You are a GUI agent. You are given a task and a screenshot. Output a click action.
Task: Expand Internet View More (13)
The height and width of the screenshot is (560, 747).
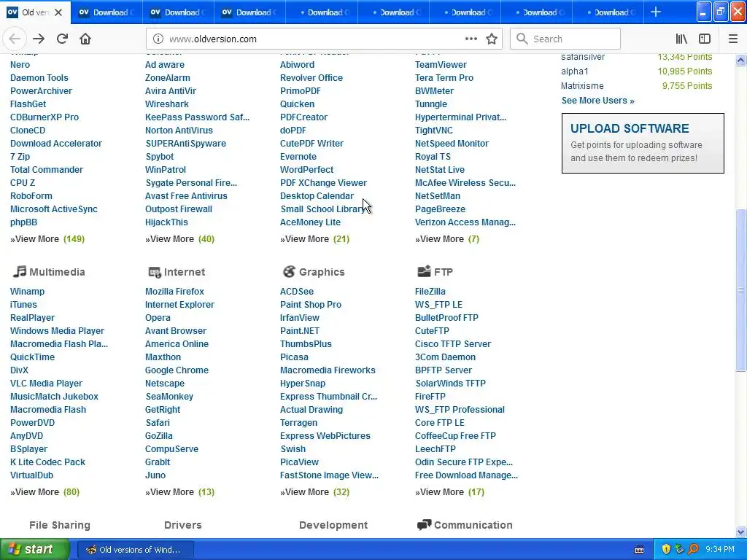[180, 492]
